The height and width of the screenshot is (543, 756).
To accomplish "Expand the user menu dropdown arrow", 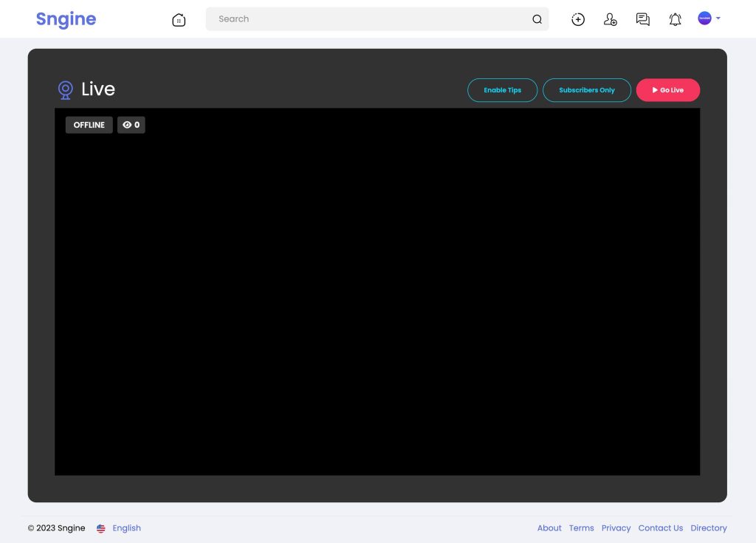I will click(718, 18).
